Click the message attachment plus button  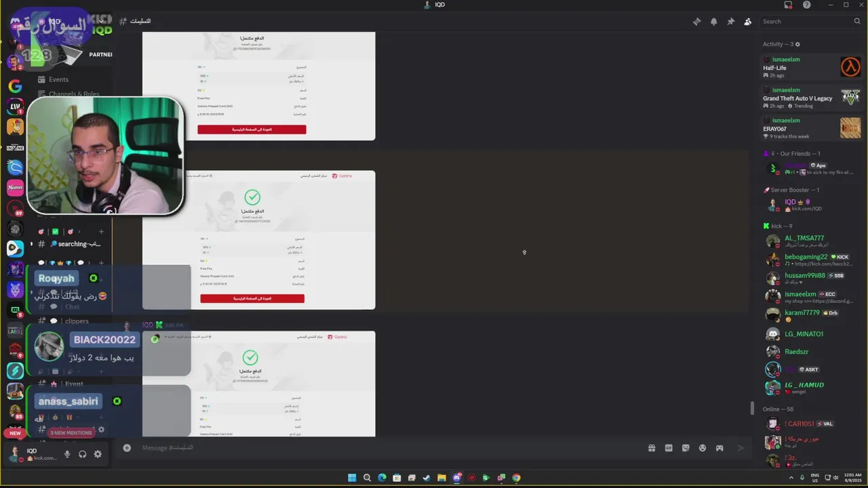[x=127, y=447]
